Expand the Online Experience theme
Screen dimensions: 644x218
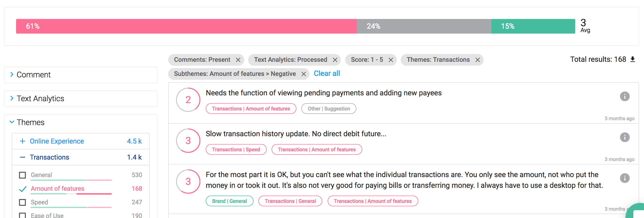pyautogui.click(x=22, y=141)
